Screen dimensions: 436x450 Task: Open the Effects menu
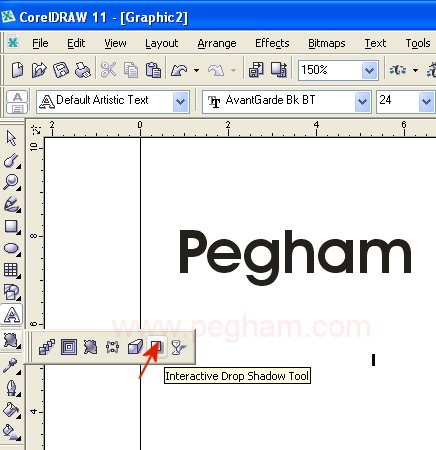272,43
